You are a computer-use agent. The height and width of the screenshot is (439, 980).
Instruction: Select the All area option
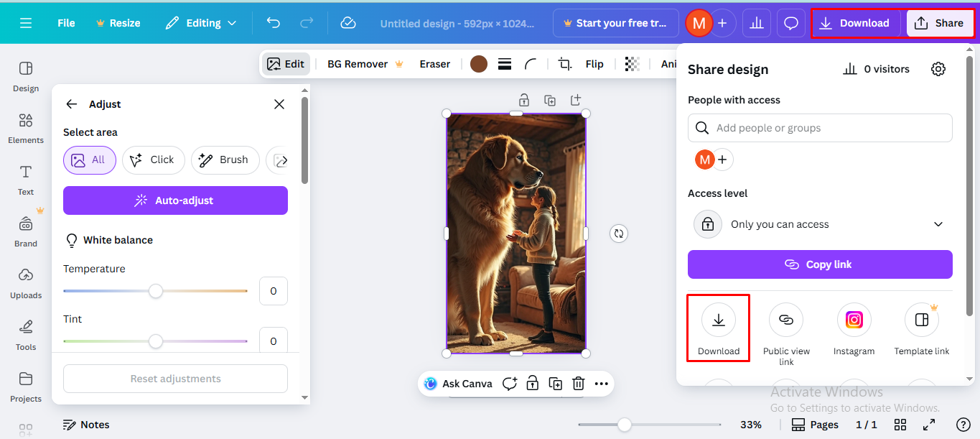[89, 160]
